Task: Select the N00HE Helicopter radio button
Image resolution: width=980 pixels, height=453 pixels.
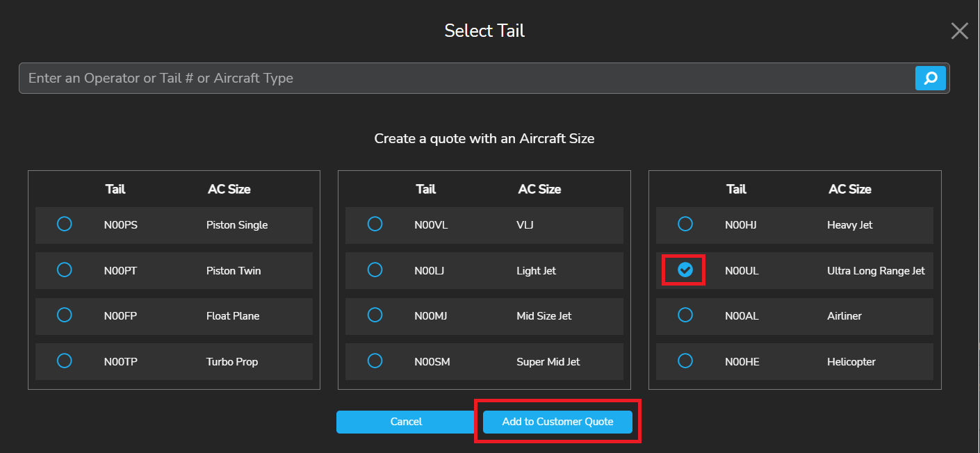Action: (x=685, y=361)
